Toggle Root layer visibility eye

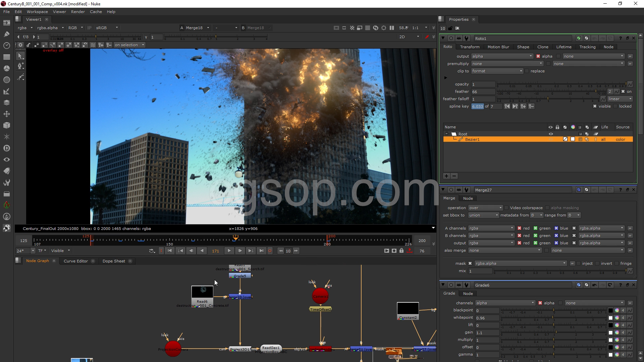pyautogui.click(x=550, y=134)
